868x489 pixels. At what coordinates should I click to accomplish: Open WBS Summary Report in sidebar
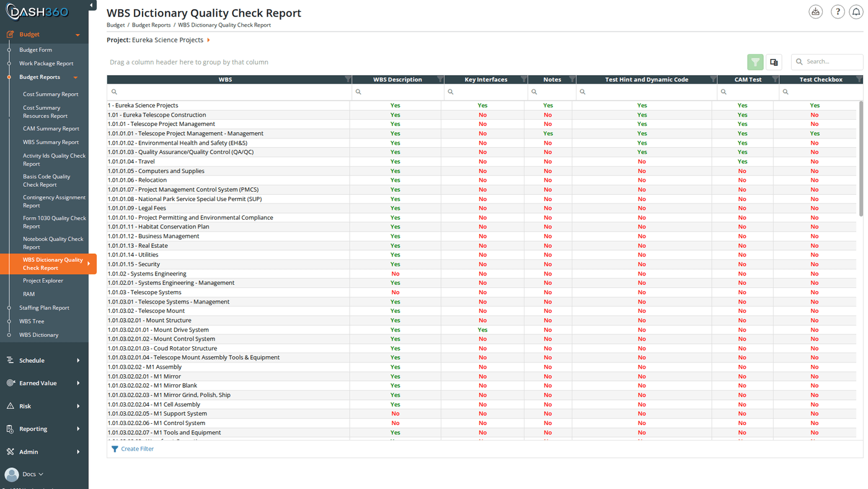[x=51, y=142]
